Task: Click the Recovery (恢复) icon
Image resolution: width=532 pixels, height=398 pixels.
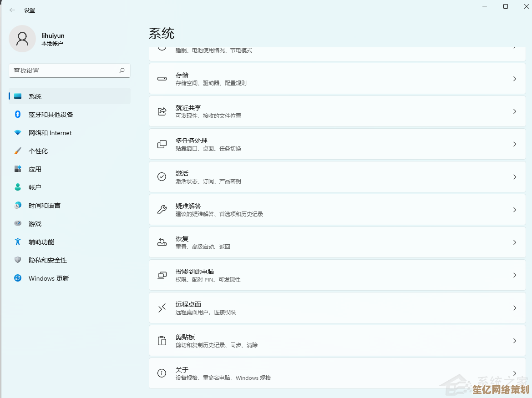Action: pyautogui.click(x=162, y=242)
